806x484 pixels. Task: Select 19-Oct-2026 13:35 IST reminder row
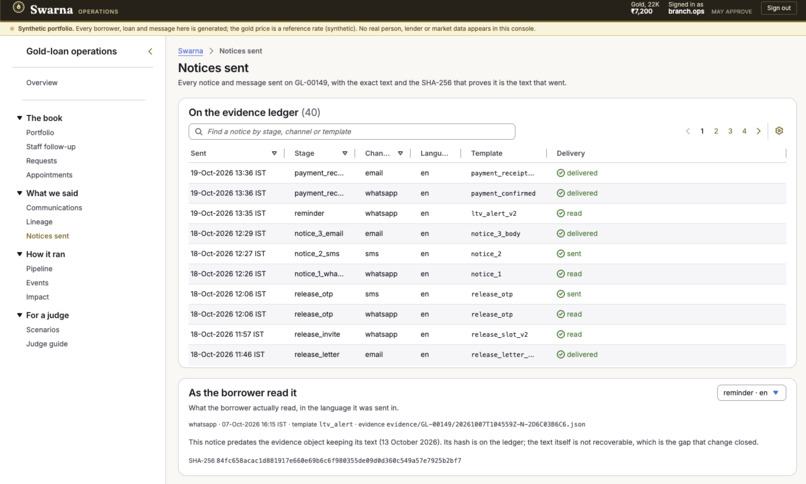coord(487,213)
